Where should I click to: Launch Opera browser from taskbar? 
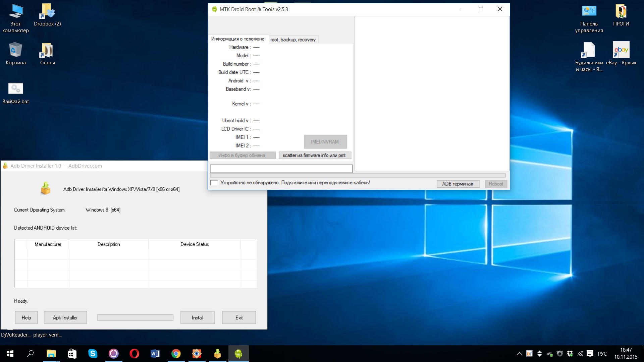click(x=134, y=354)
